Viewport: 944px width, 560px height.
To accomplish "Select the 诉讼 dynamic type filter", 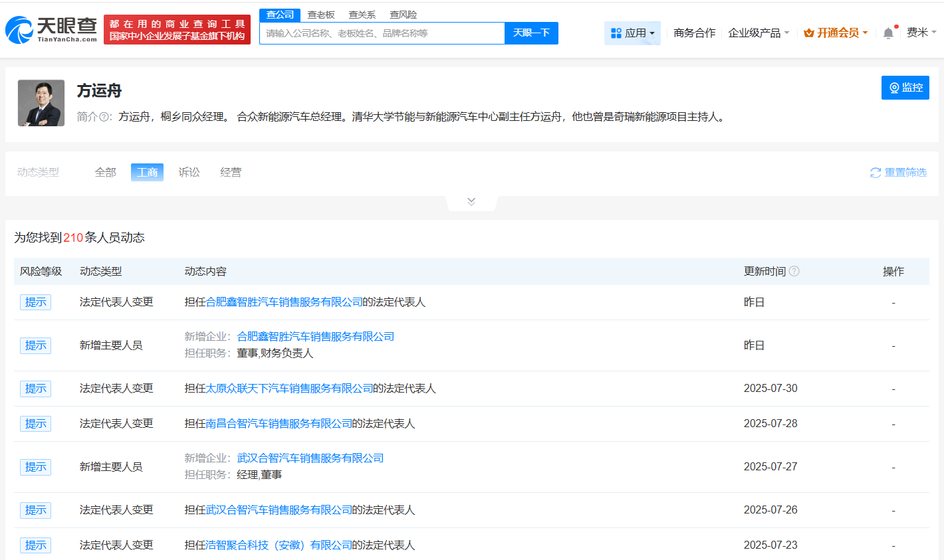I will click(x=189, y=173).
